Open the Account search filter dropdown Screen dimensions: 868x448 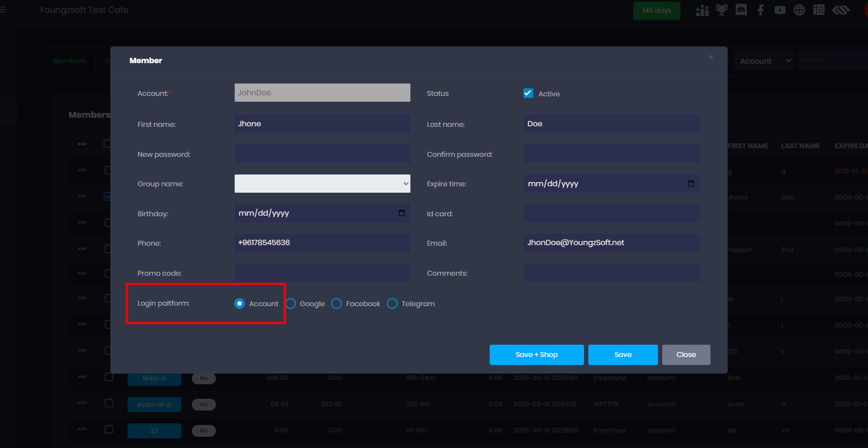764,61
